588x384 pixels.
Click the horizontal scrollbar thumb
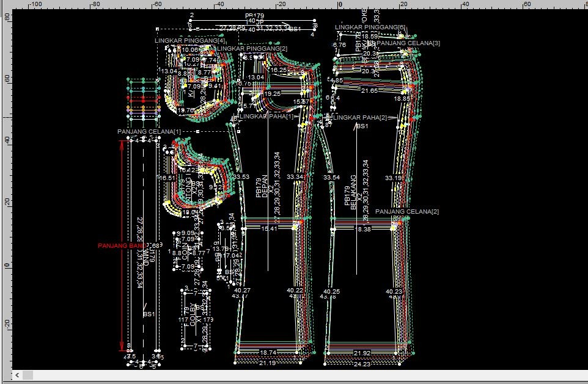click(x=28, y=374)
